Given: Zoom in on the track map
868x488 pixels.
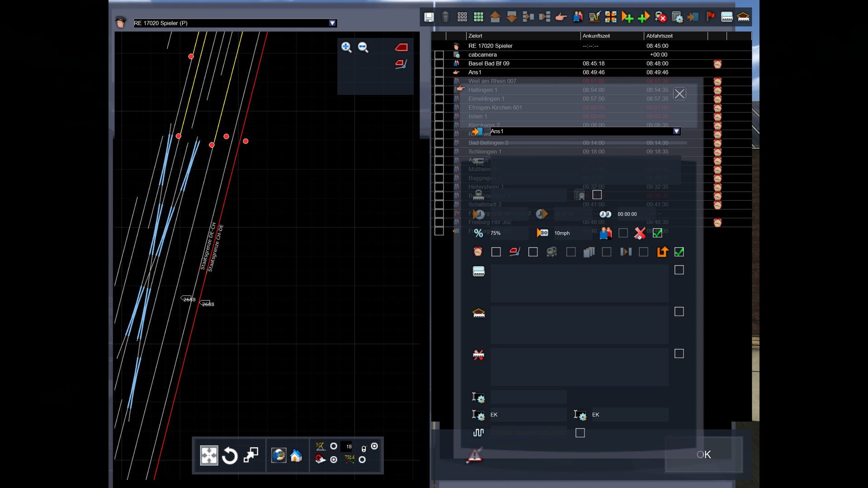Looking at the screenshot, I should tap(346, 47).
